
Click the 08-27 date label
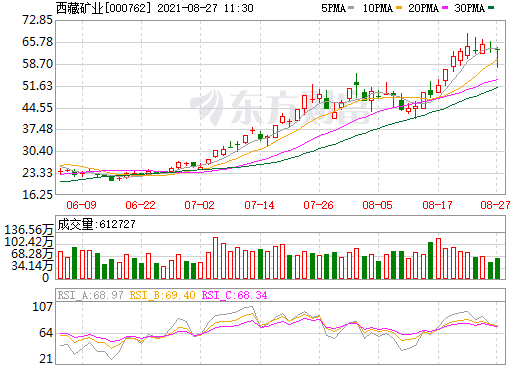click(x=495, y=205)
